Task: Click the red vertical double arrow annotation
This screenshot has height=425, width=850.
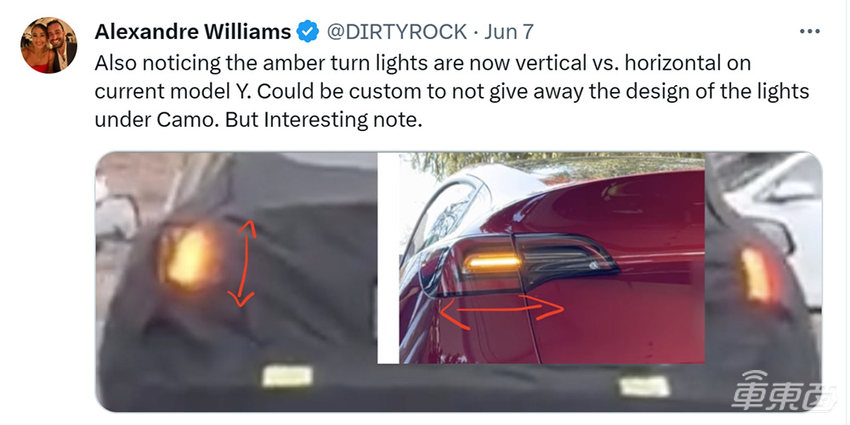Action: 242,263
